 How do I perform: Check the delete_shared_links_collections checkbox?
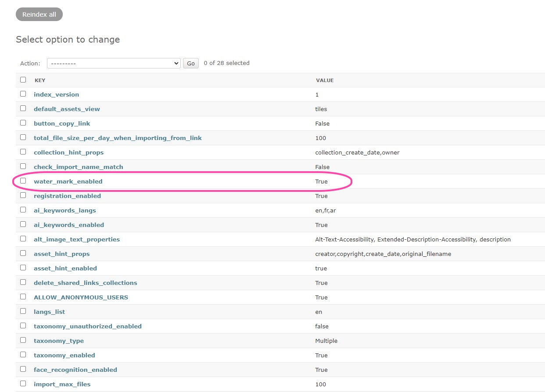click(23, 282)
